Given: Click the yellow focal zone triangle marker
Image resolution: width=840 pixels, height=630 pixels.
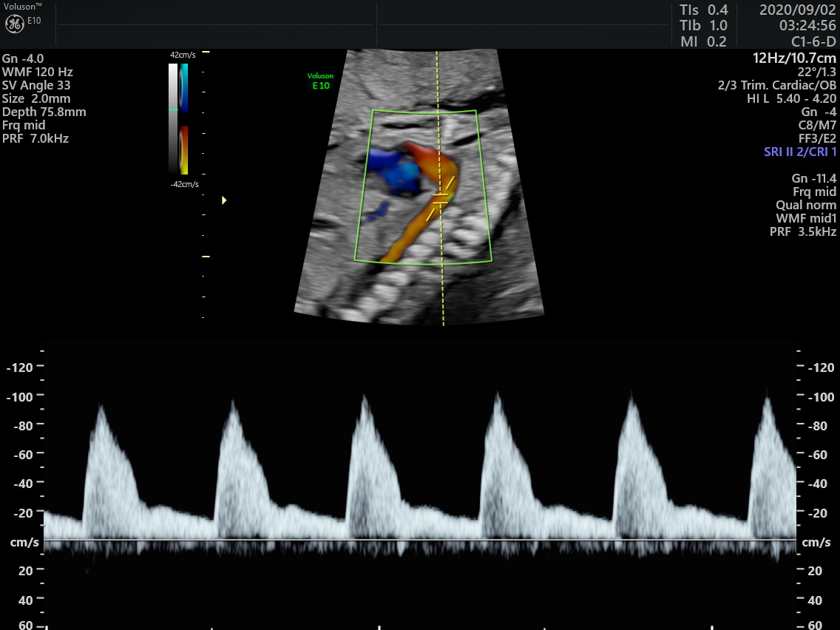Looking at the screenshot, I should coord(224,200).
